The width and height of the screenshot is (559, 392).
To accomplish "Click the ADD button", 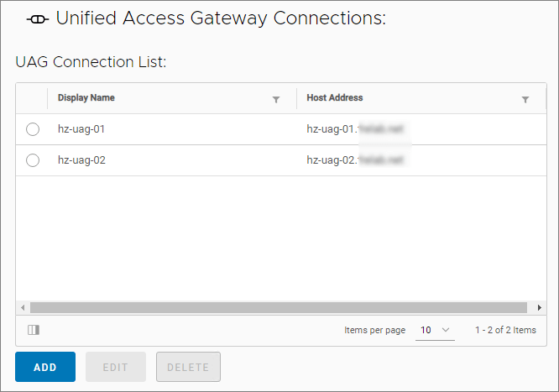I will pos(45,368).
